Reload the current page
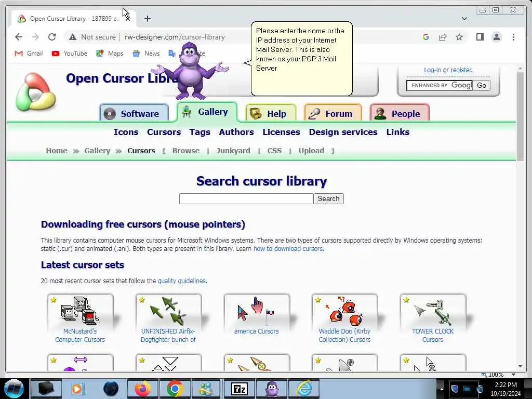Image resolution: width=532 pixels, height=399 pixels. click(x=52, y=37)
